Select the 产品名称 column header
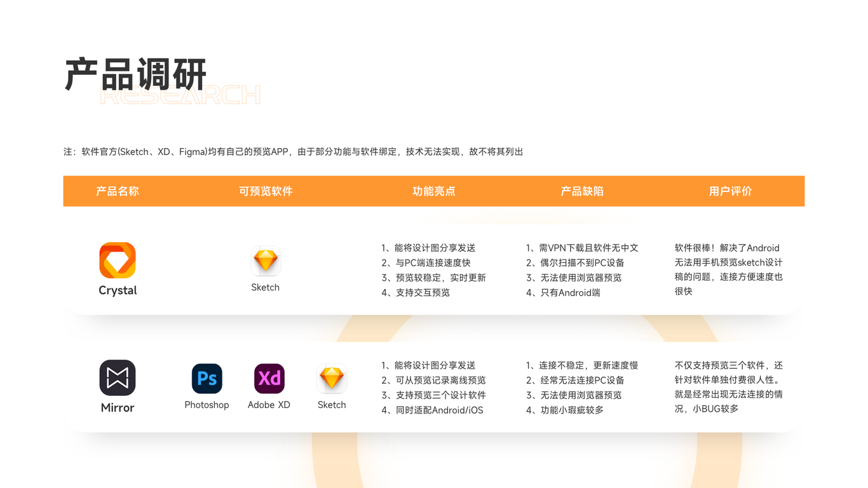This screenshot has height=488, width=868. pyautogui.click(x=118, y=191)
